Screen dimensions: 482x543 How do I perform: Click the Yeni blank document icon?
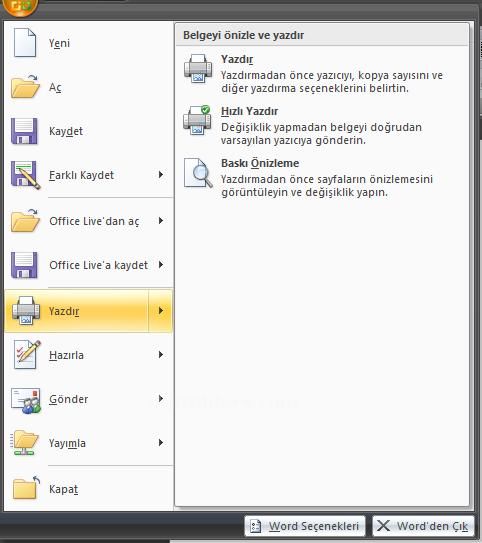[25, 43]
